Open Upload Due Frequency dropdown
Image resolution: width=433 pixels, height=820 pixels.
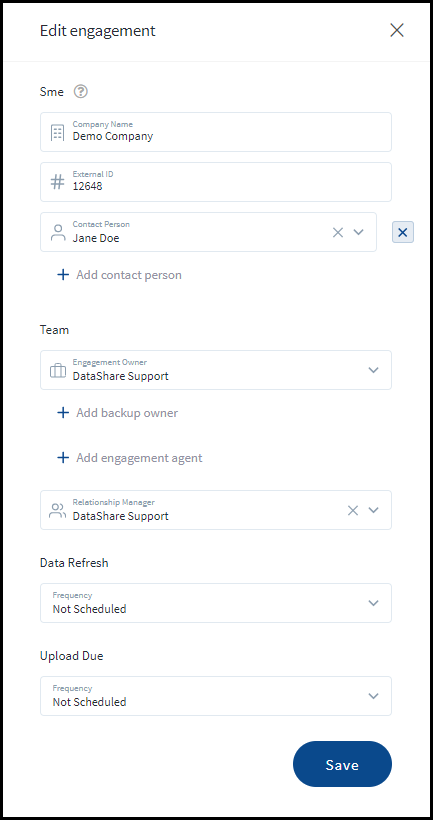coord(216,696)
